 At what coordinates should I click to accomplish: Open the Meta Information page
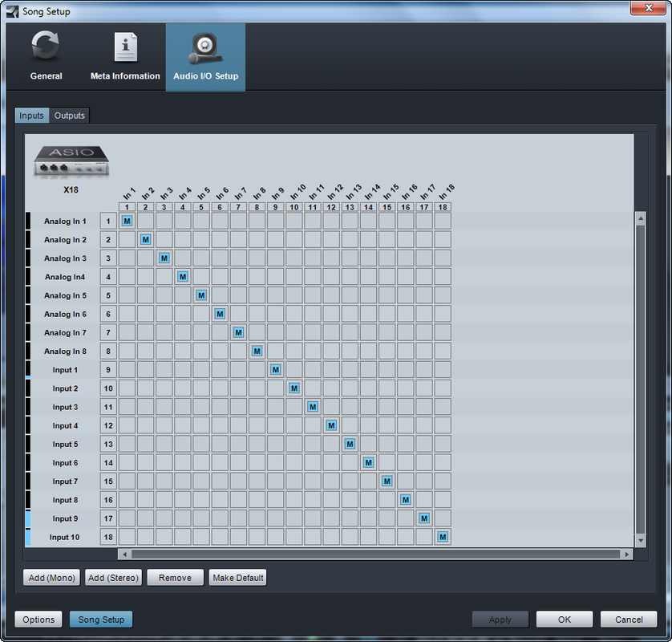point(125,57)
